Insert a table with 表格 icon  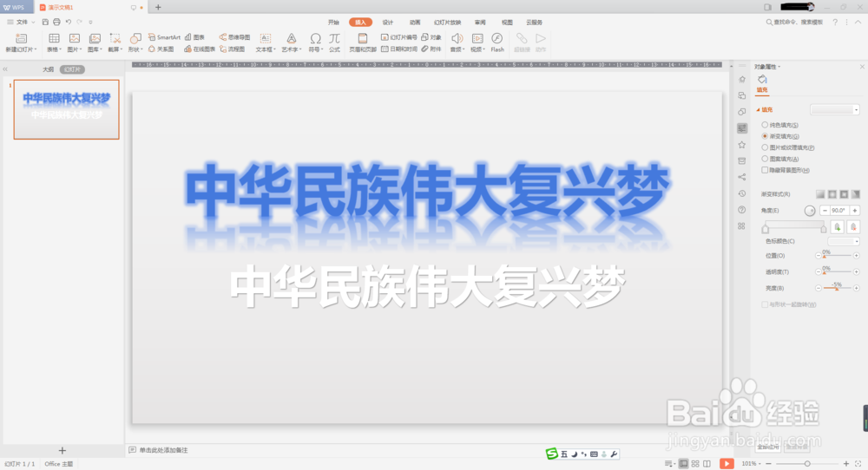[x=54, y=38]
